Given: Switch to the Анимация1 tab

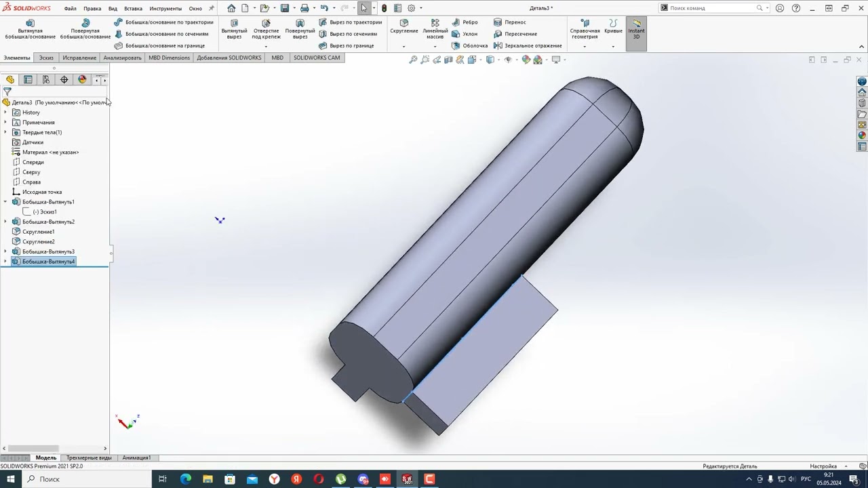Looking at the screenshot, I should point(136,457).
